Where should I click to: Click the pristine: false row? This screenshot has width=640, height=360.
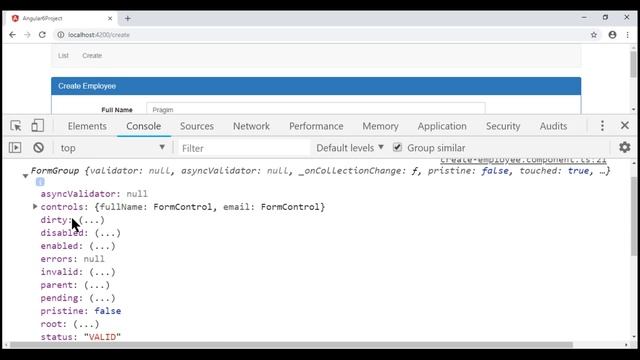pos(80,311)
